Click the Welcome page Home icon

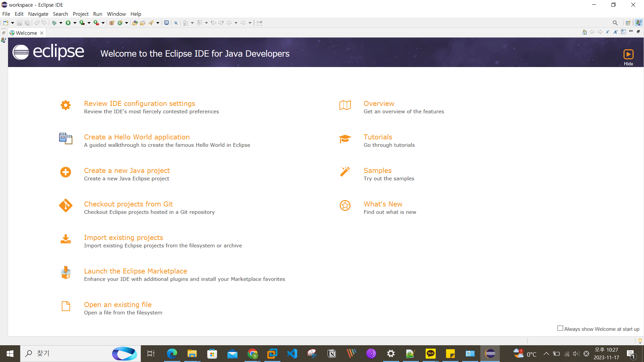pyautogui.click(x=585, y=32)
